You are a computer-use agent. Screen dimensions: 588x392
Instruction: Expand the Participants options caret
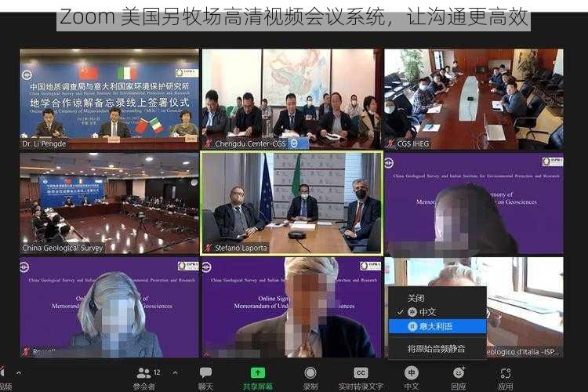[x=175, y=373]
